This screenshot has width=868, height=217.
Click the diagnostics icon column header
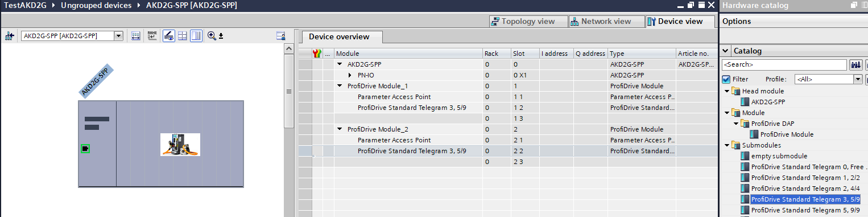tap(317, 54)
